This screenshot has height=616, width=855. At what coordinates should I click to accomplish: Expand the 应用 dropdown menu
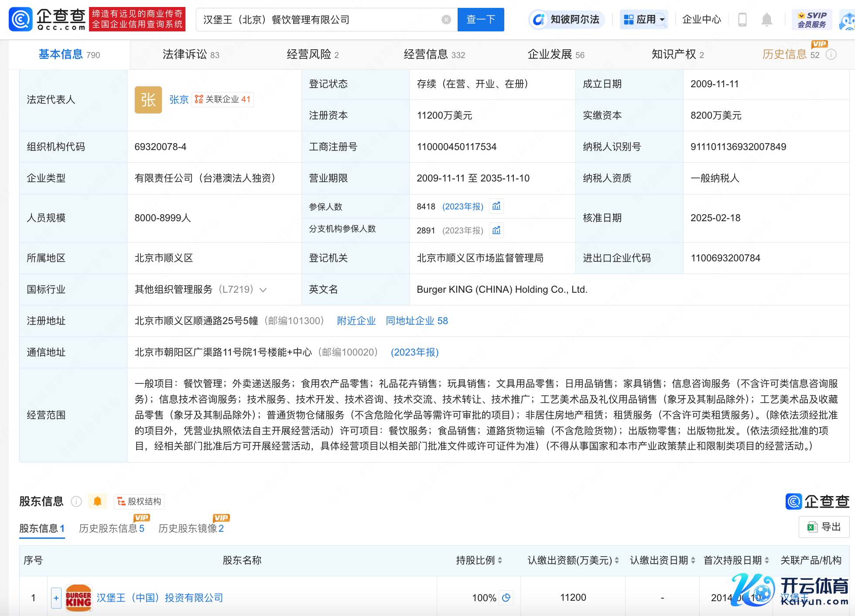[644, 20]
